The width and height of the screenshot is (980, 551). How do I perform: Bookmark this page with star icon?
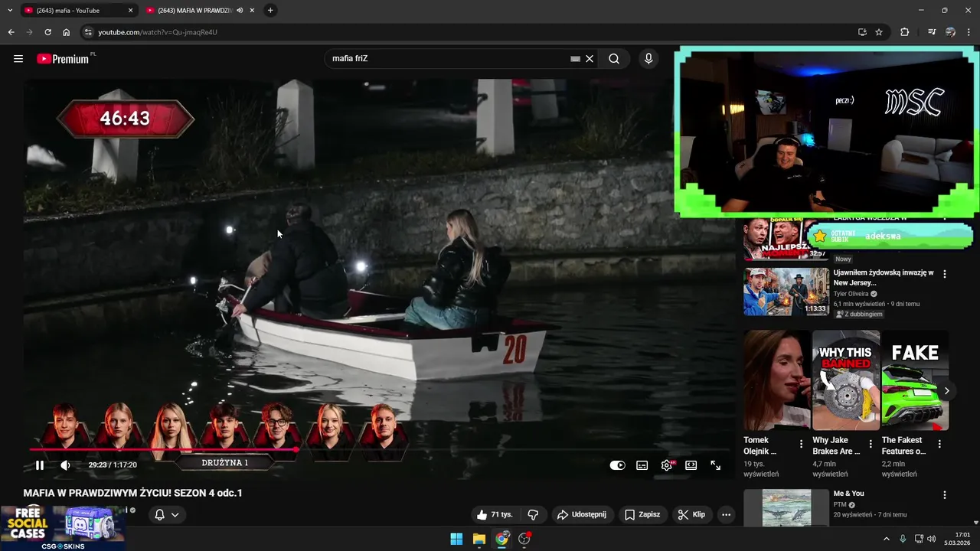click(x=879, y=32)
